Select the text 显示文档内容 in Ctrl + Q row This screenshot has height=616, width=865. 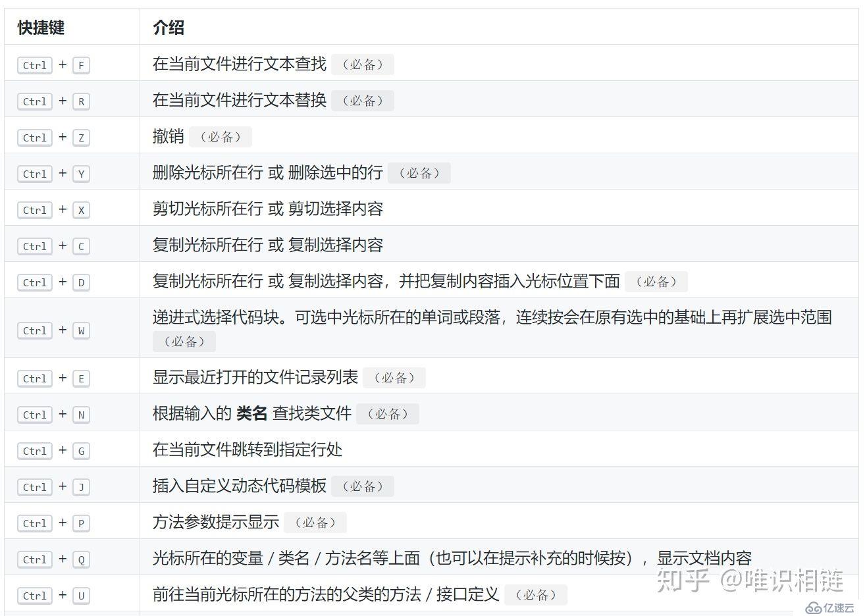pos(704,558)
